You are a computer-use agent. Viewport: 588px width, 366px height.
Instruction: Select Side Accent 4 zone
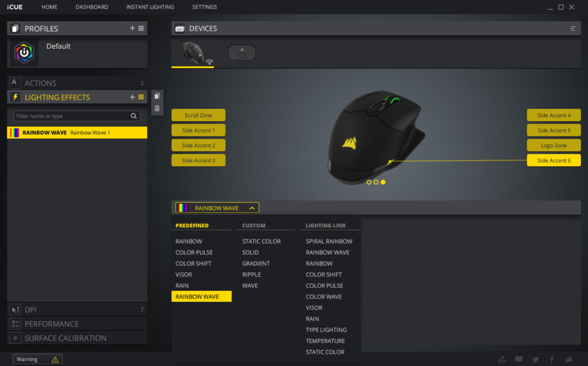pyautogui.click(x=554, y=115)
